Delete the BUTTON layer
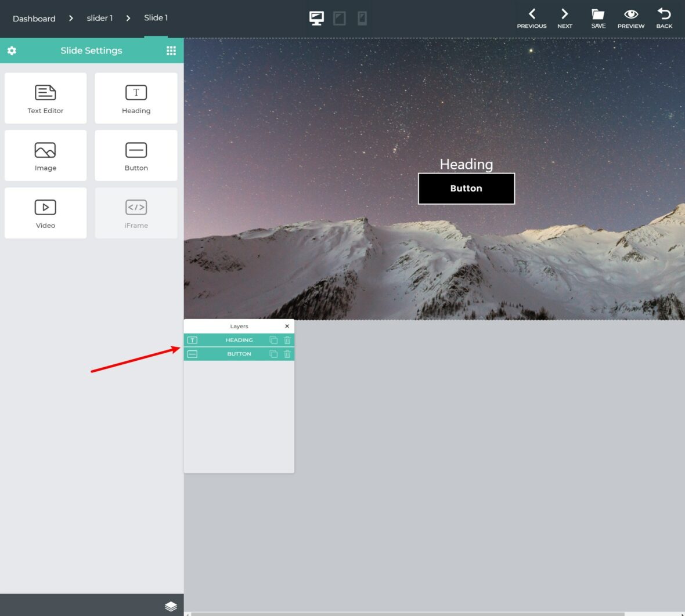This screenshot has width=685, height=616. (287, 354)
